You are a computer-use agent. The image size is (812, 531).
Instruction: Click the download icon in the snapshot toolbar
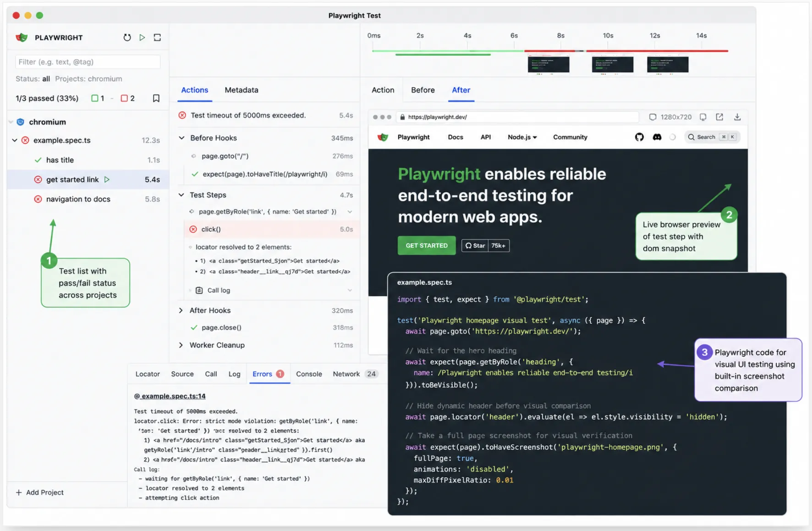[x=737, y=117]
